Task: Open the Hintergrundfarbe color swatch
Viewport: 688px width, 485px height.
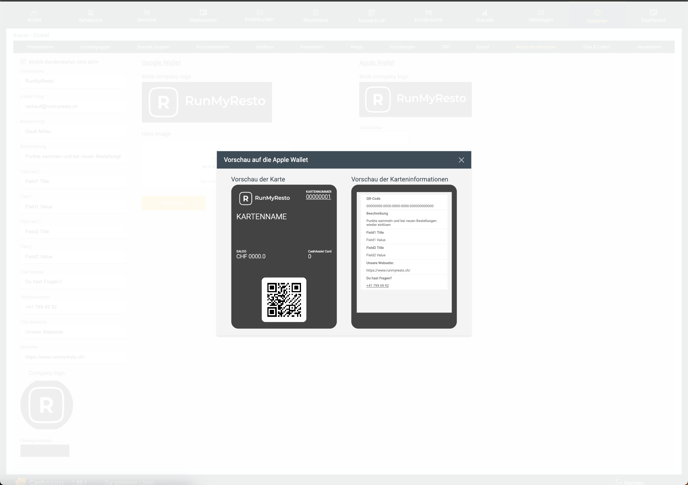Action: pos(45,450)
